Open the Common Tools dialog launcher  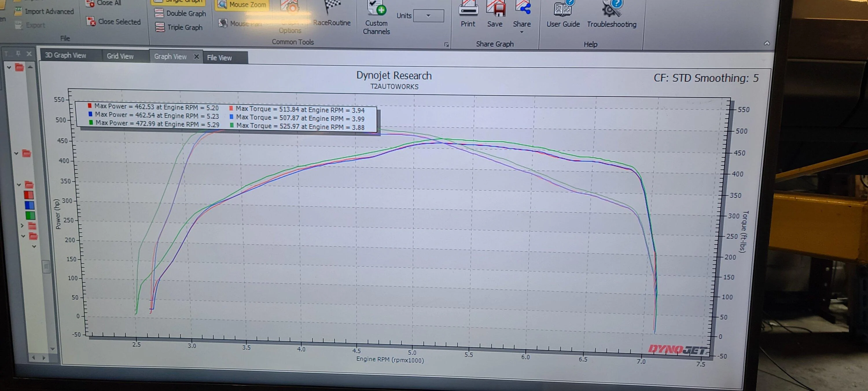point(446,45)
